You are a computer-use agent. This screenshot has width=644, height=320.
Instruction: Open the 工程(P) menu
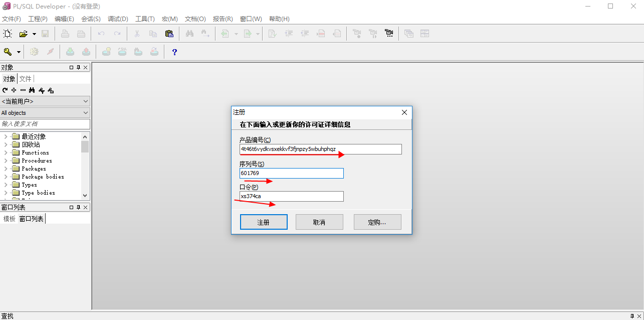(x=38, y=19)
